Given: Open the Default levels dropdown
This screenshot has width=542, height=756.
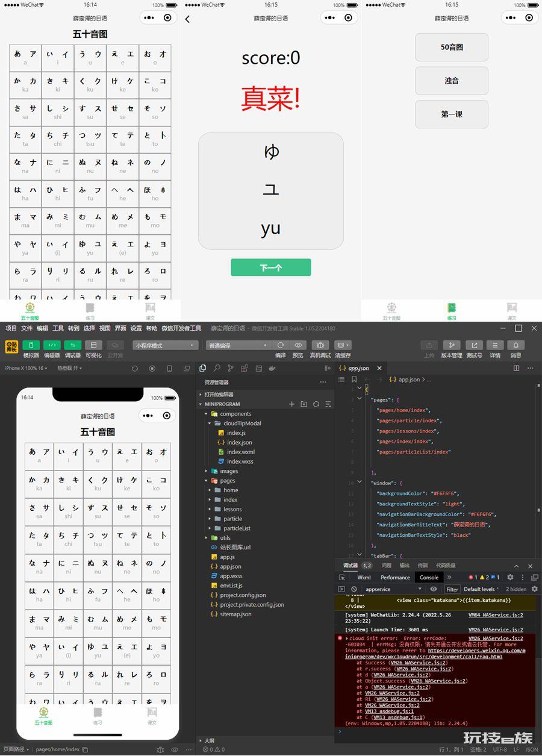Looking at the screenshot, I should [481, 589].
